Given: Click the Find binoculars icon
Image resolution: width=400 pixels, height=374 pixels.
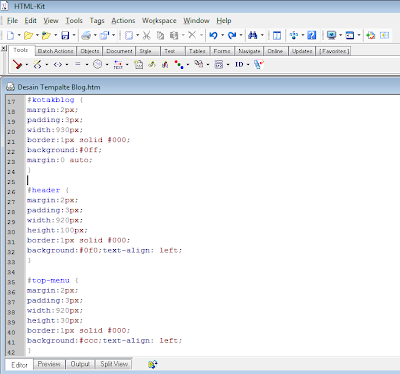Looking at the screenshot, I should (x=253, y=35).
